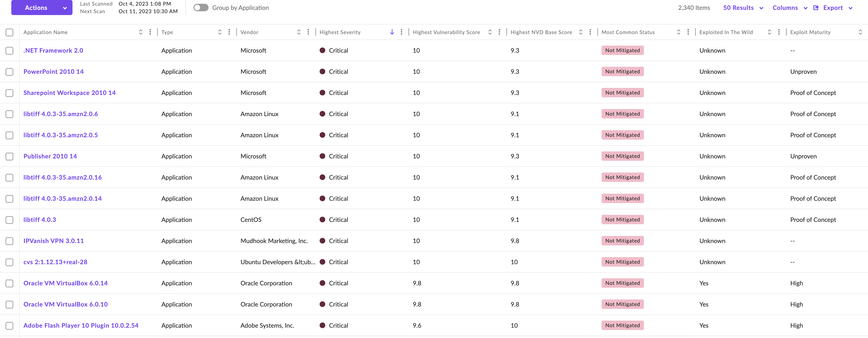The height and width of the screenshot is (338, 868).
Task: Open Highest NVD Base Score column menu
Action: (x=590, y=32)
